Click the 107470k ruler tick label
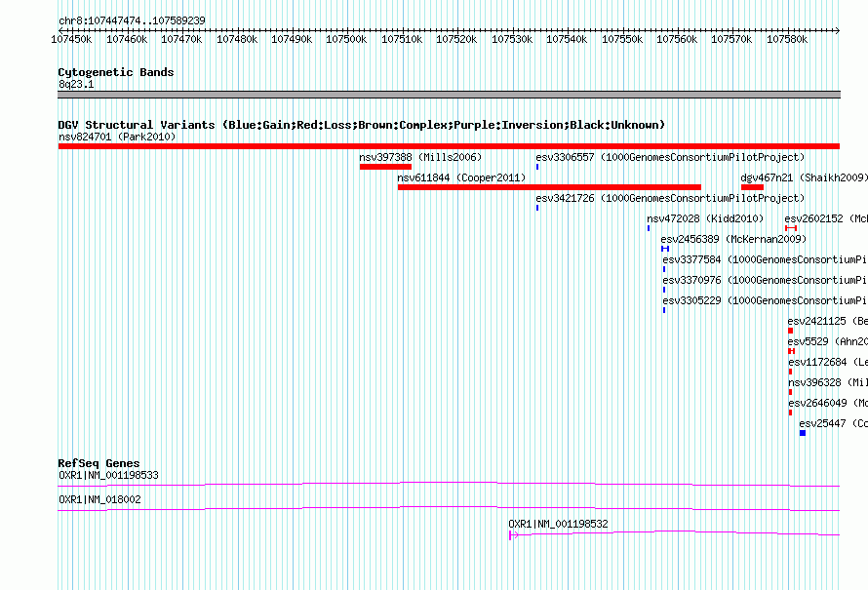868x590 pixels. tap(181, 39)
